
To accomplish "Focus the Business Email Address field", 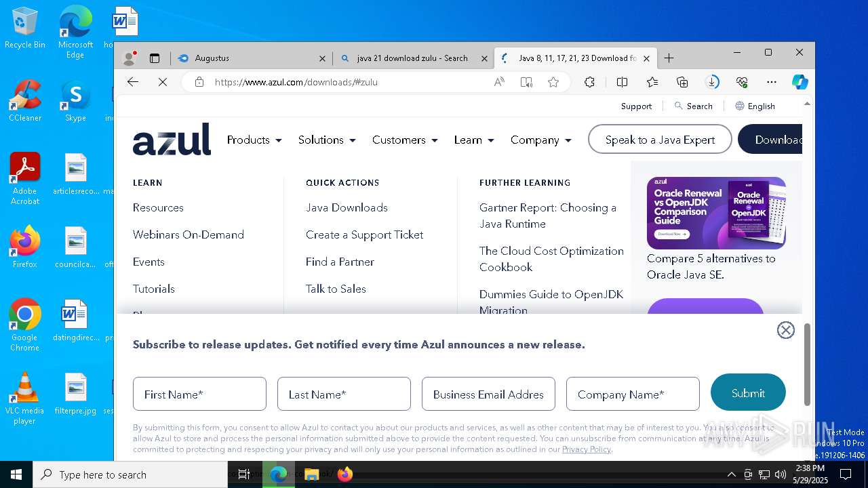I will tap(488, 394).
